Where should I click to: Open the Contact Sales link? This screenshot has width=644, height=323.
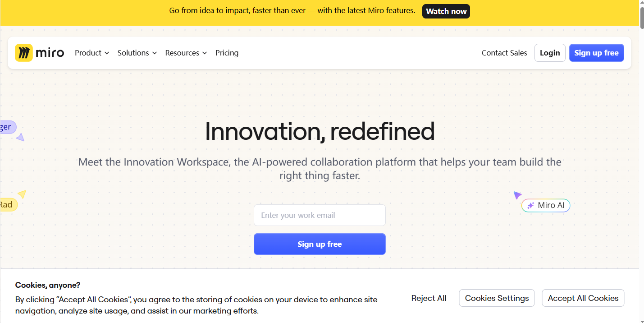(x=504, y=53)
